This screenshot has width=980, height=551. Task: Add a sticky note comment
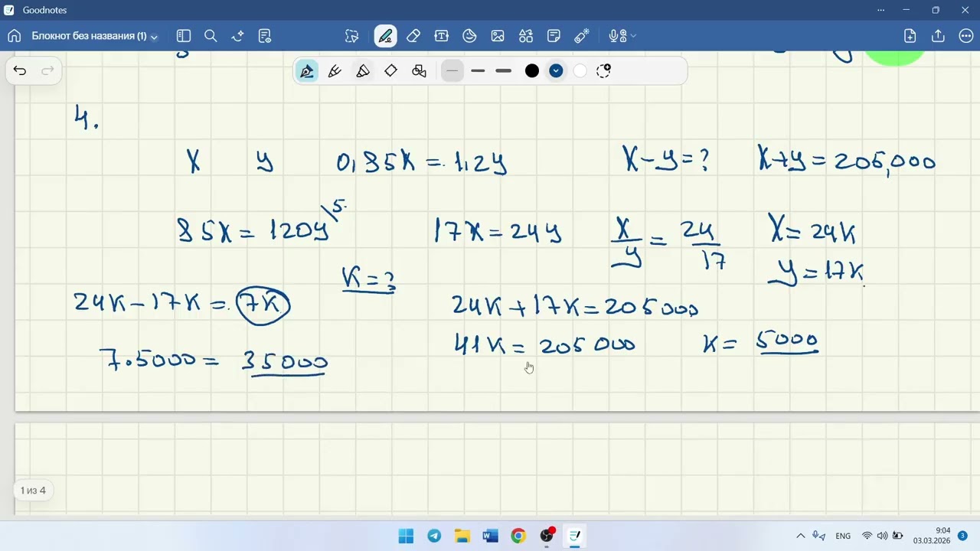[x=554, y=36]
